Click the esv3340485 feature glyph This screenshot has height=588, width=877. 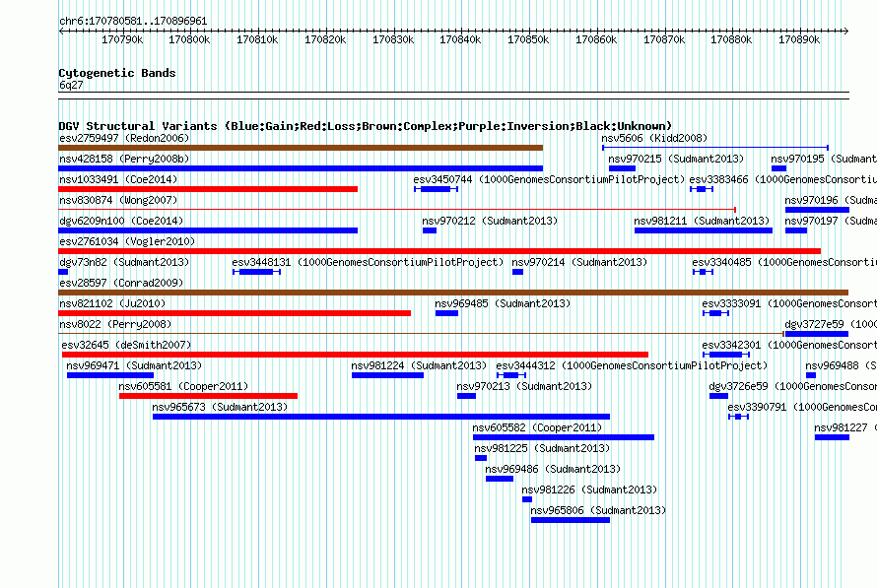[703, 272]
